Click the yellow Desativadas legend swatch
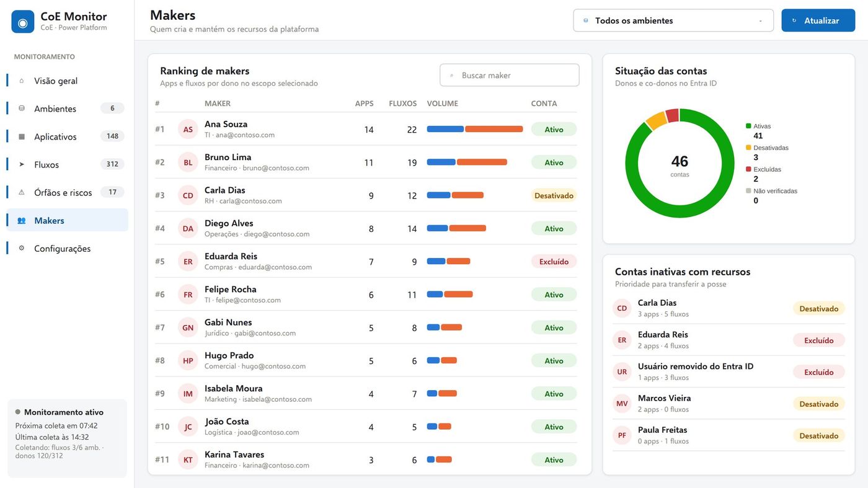Image resolution: width=868 pixels, height=488 pixels. coord(748,148)
